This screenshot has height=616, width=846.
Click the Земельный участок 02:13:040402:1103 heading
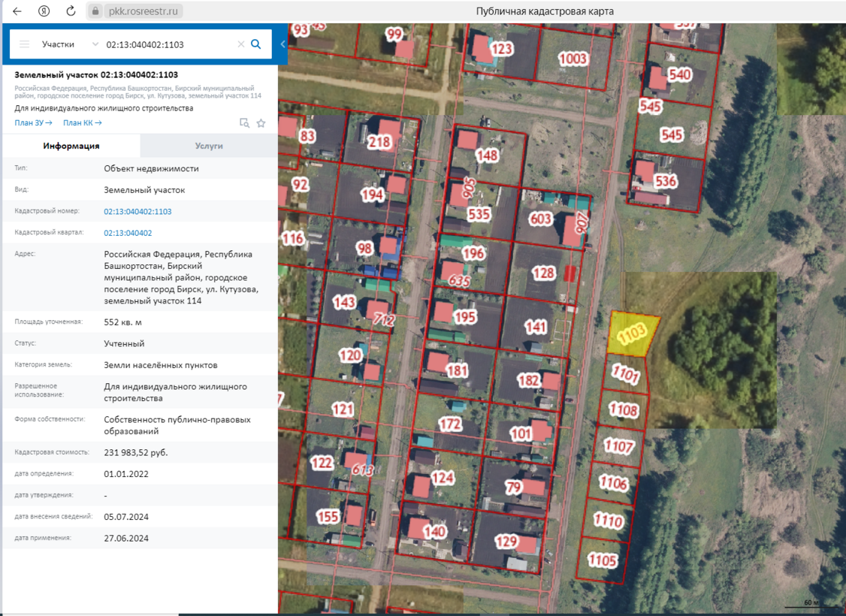coord(96,75)
